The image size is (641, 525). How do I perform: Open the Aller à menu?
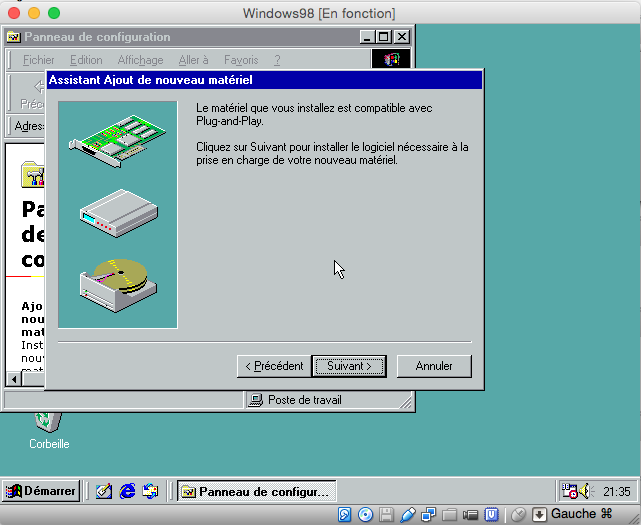193,60
